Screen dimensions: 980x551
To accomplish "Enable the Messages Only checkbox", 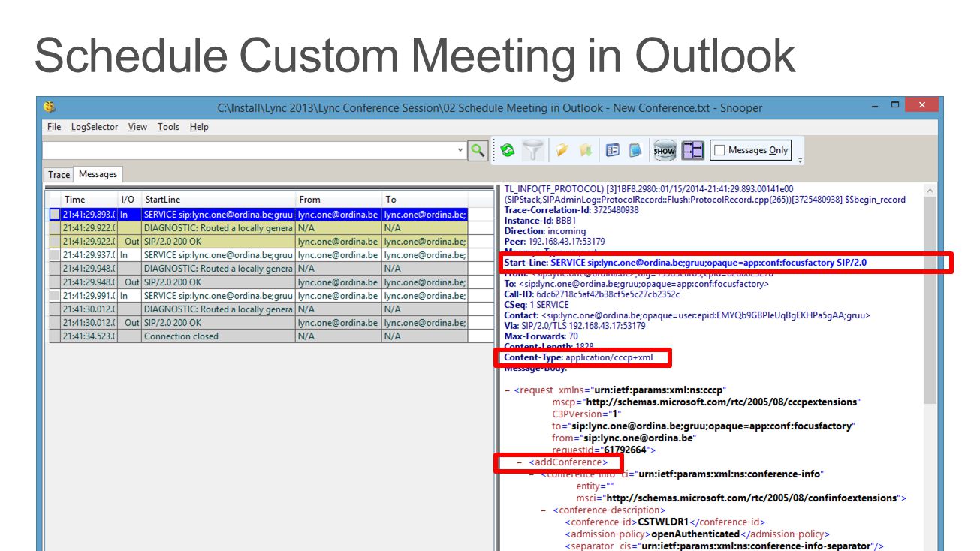I will pyautogui.click(x=719, y=150).
